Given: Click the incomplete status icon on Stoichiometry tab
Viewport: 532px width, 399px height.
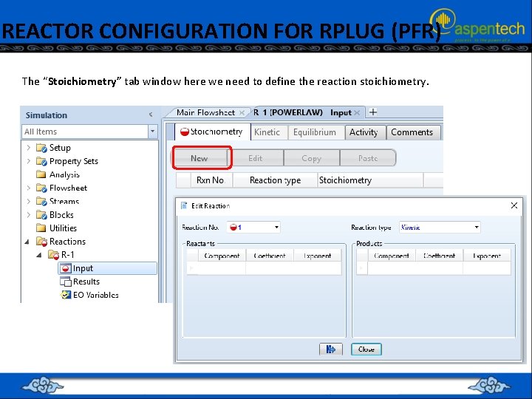Looking at the screenshot, I should [x=185, y=132].
